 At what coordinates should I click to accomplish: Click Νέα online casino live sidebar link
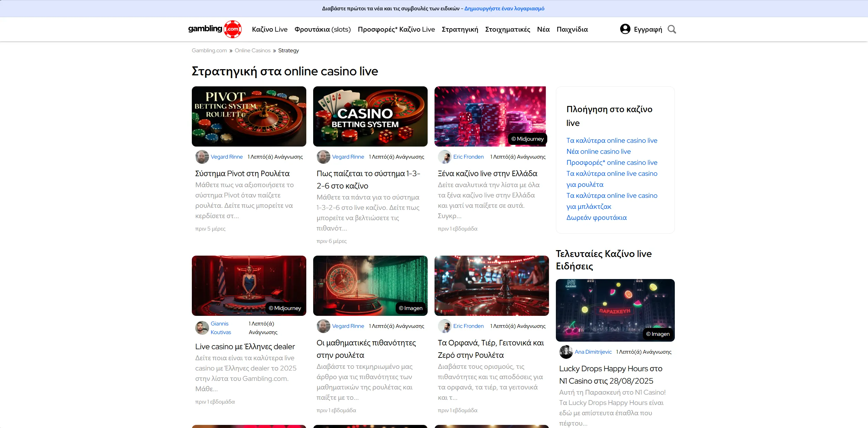click(598, 151)
